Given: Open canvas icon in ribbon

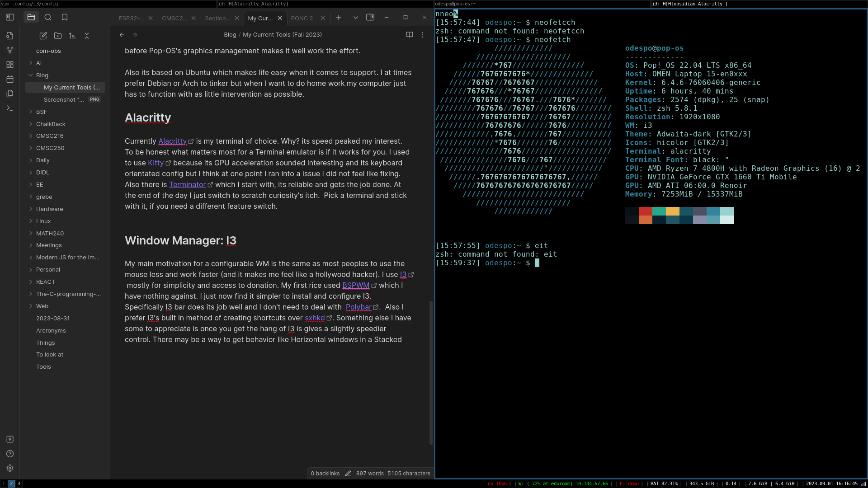Looking at the screenshot, I should [x=10, y=65].
